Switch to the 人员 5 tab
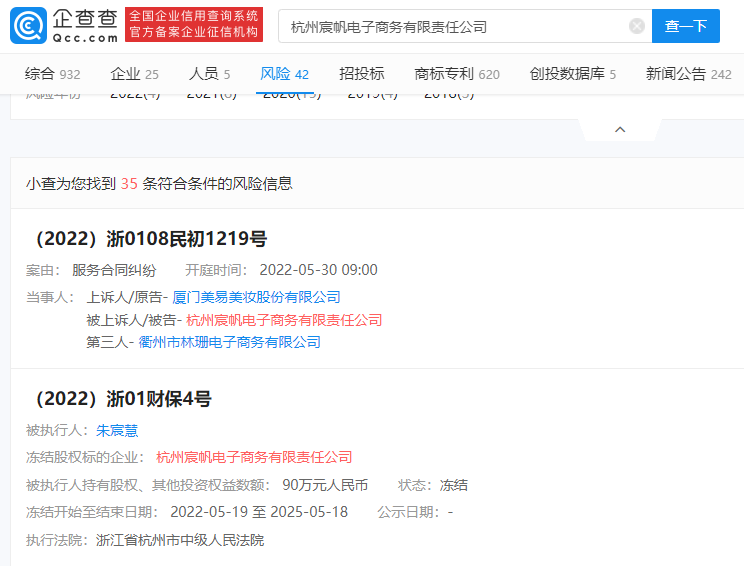744x566 pixels. click(209, 74)
